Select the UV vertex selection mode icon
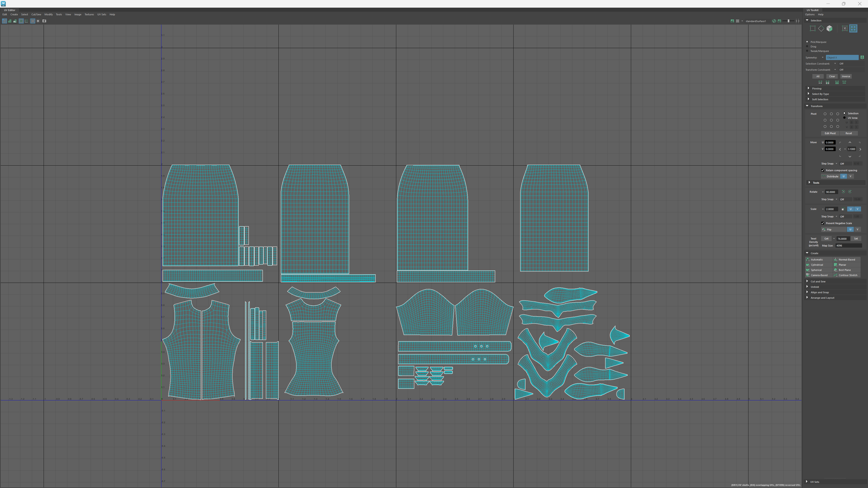Viewport: 868px width, 488px height. click(x=812, y=28)
